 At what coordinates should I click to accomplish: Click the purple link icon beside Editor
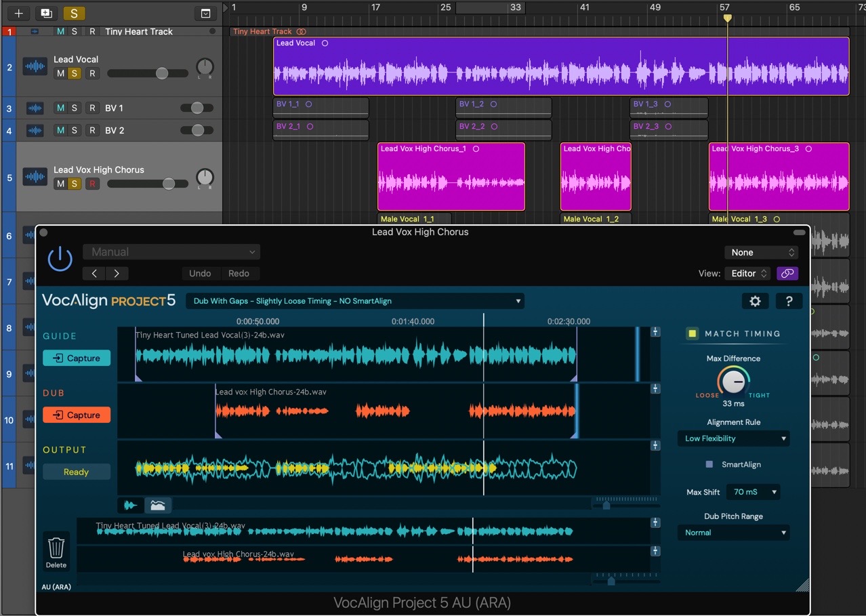[787, 273]
